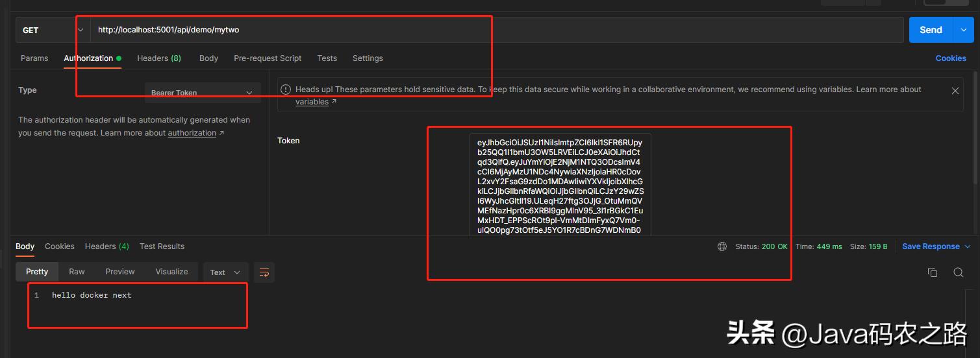This screenshot has height=358, width=980.
Task: Follow the authorization help link
Action: pyautogui.click(x=192, y=133)
